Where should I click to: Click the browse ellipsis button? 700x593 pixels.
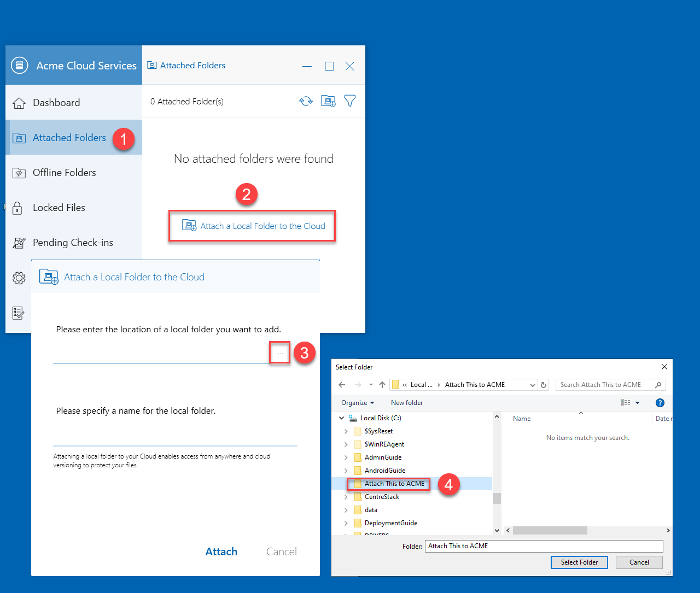(x=280, y=353)
